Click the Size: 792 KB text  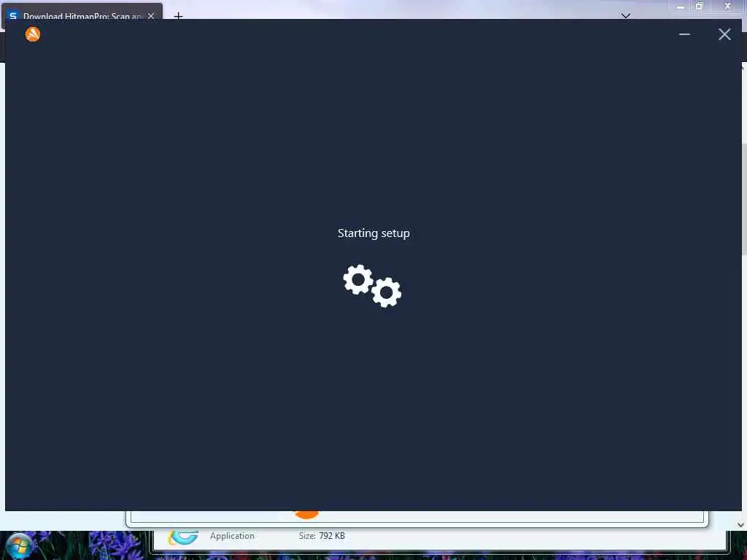pyautogui.click(x=322, y=536)
